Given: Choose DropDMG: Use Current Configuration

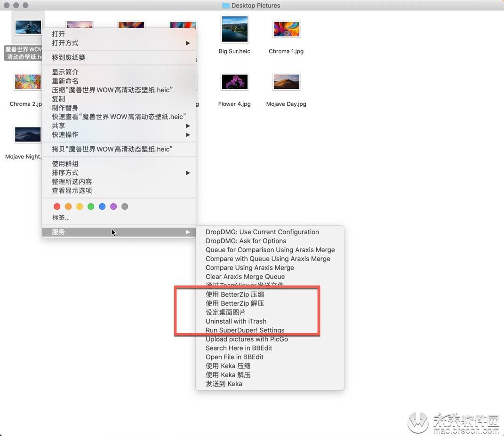Looking at the screenshot, I should tap(270, 232).
